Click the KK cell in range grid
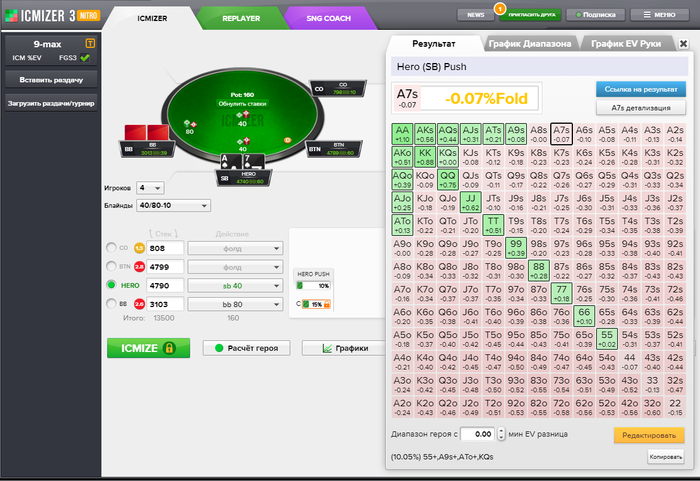 [x=425, y=157]
